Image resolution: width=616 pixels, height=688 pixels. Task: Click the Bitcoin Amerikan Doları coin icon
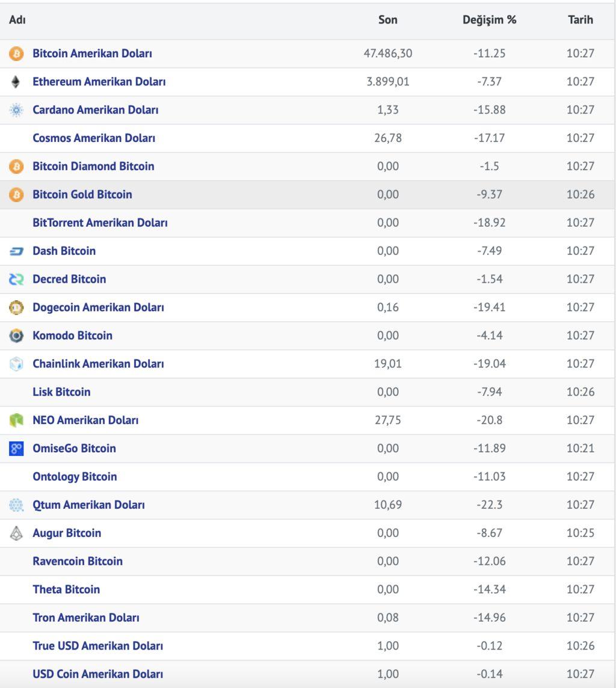tap(16, 54)
